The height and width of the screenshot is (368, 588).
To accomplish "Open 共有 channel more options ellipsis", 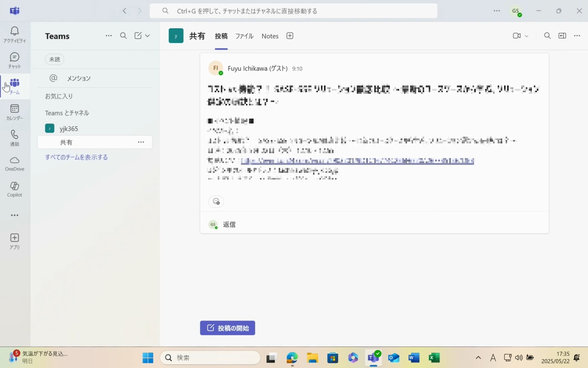I will [x=141, y=142].
